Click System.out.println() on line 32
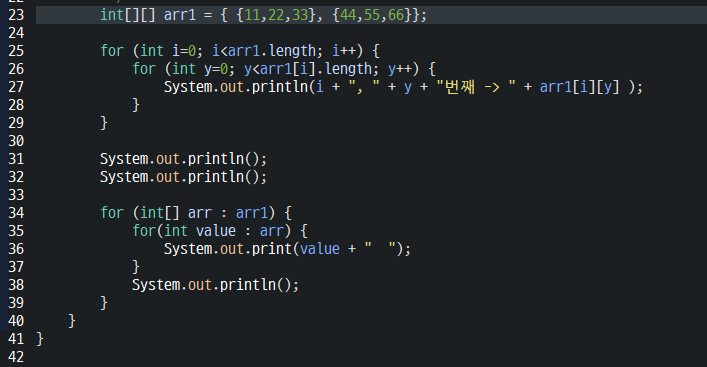This screenshot has height=367, width=707. coord(184,177)
